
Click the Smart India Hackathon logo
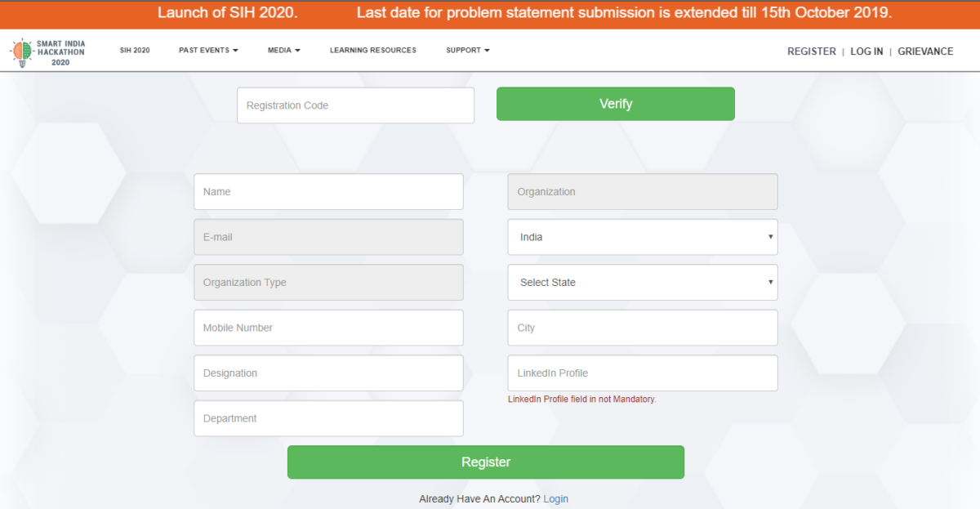pos(47,51)
